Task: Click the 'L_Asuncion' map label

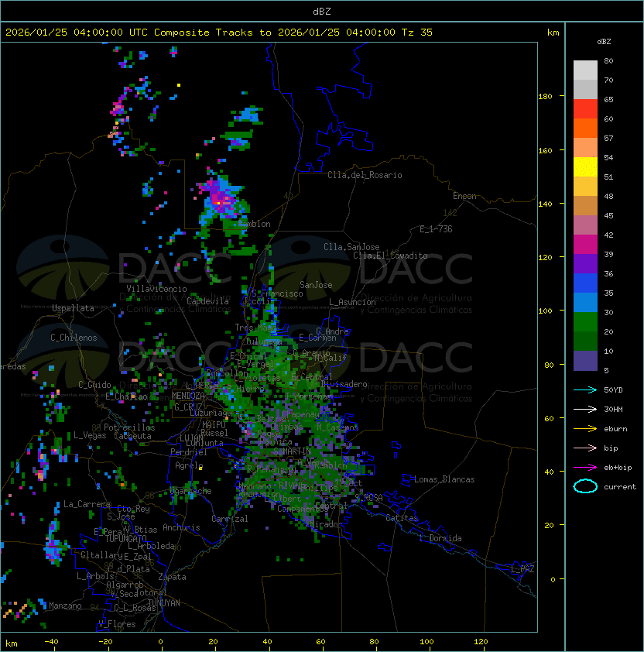Action: [352, 302]
